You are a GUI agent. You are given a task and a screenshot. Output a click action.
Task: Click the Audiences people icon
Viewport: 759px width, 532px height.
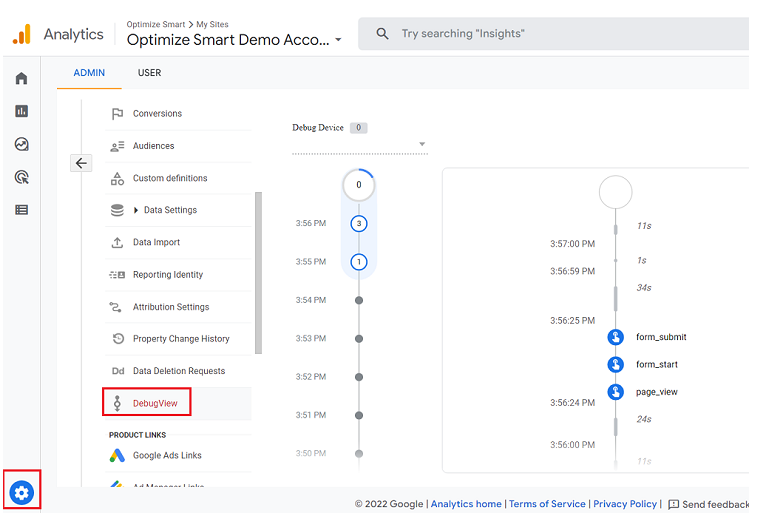click(117, 146)
